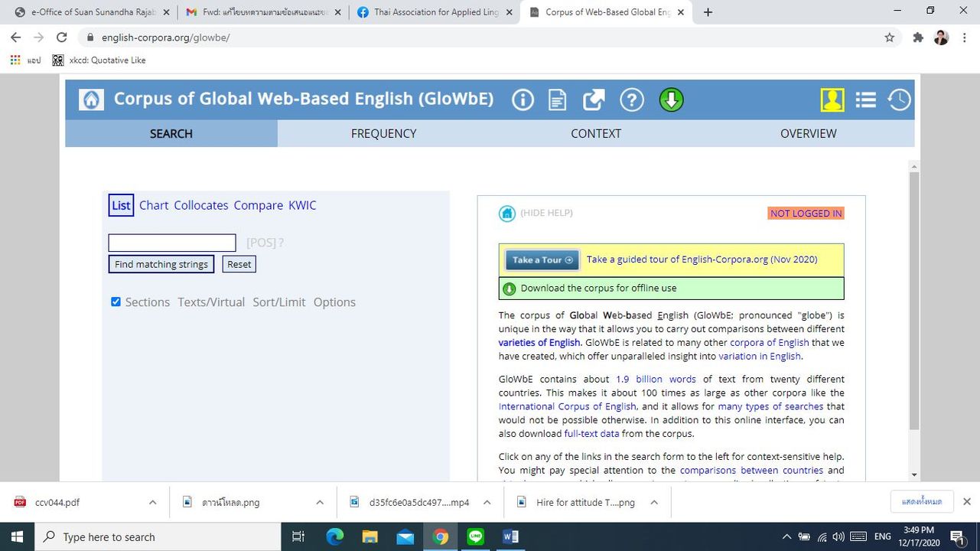Switch to the Gmail Fwd browser tab
This screenshot has height=551, width=980.
[x=263, y=12]
